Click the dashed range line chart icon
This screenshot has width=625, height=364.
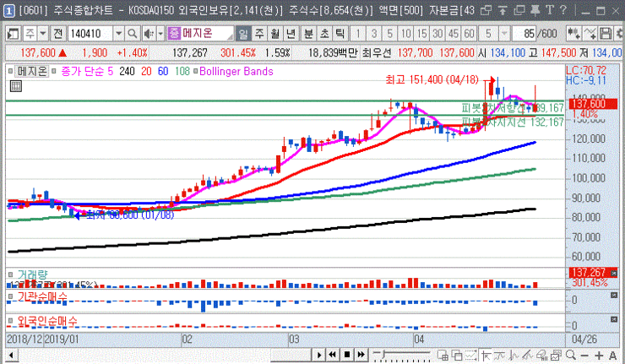pyautogui.click(x=471, y=355)
